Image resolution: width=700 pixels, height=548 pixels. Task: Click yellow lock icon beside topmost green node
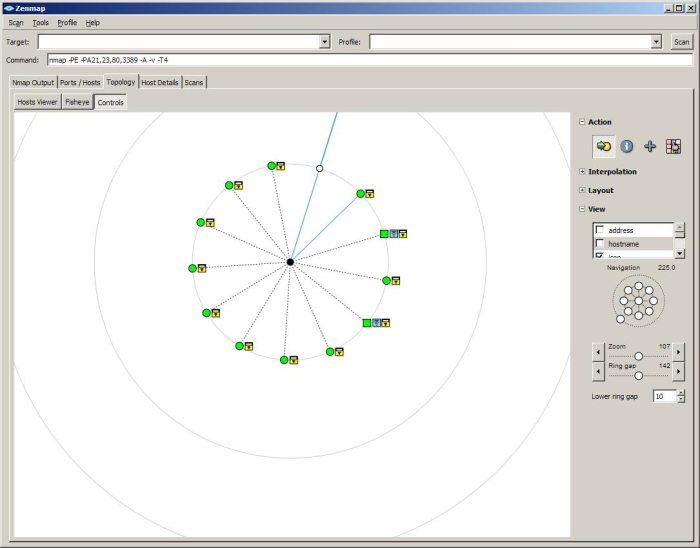point(280,166)
